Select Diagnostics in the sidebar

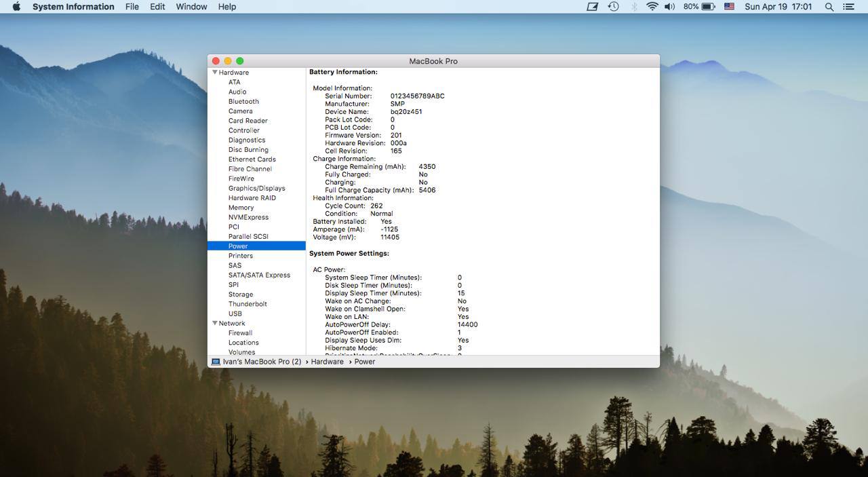(247, 140)
